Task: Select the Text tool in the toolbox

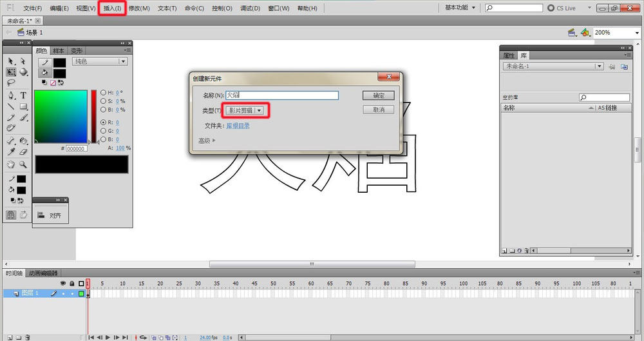Action: tap(23, 95)
